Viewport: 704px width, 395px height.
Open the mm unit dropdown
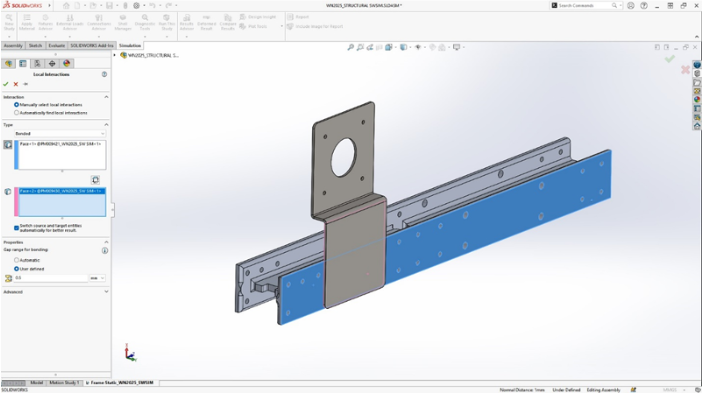click(97, 278)
